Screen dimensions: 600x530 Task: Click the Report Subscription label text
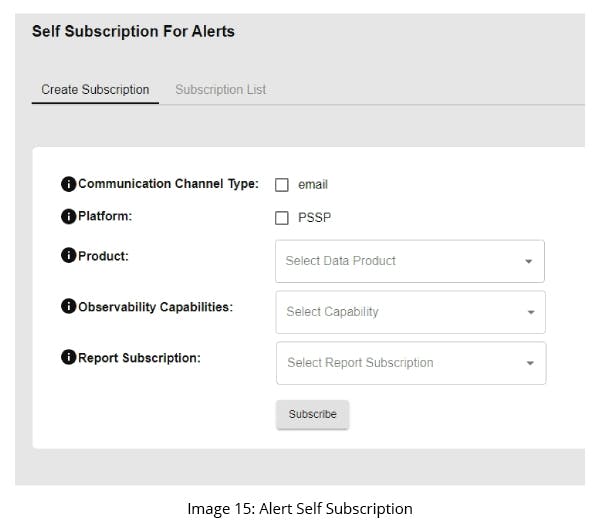click(x=139, y=358)
